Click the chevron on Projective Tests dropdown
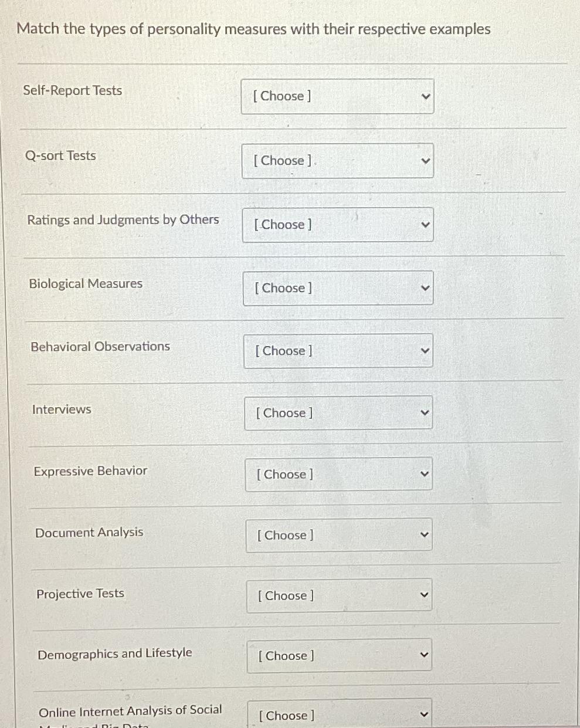The height and width of the screenshot is (728, 580). coord(424,595)
